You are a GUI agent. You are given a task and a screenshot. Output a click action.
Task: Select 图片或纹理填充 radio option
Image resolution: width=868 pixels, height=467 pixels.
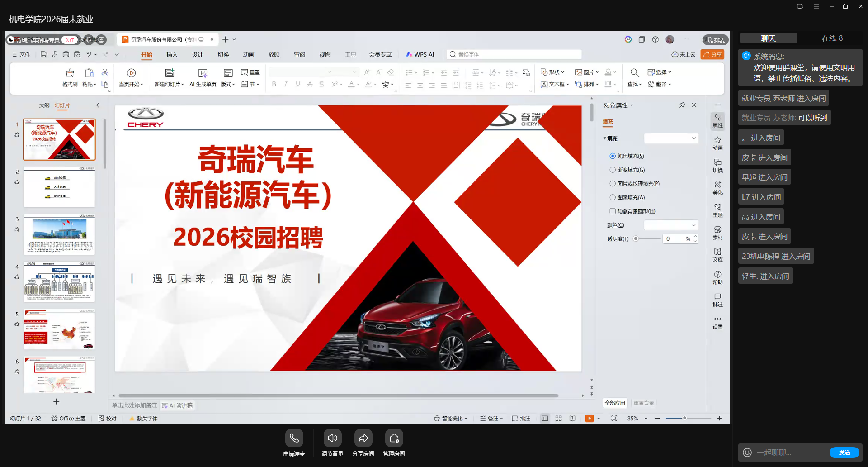point(613,184)
